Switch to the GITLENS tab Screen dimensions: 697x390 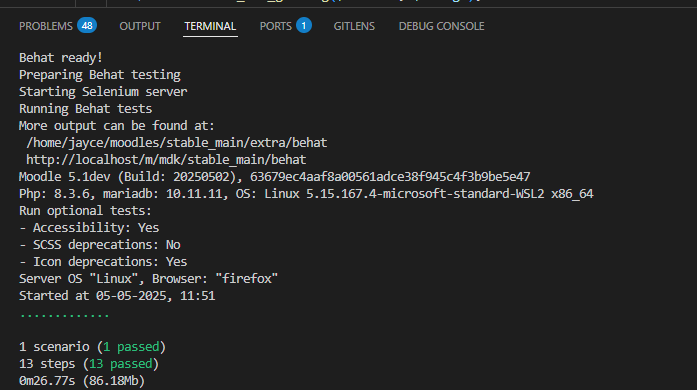pos(354,26)
